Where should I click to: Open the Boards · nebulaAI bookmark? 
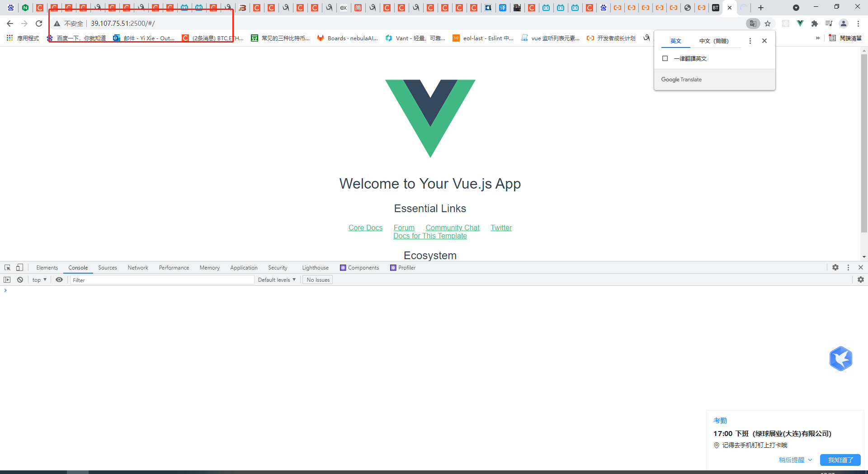347,38
